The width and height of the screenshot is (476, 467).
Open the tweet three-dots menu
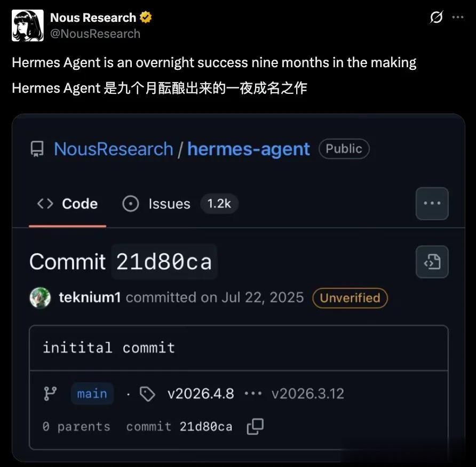click(458, 17)
